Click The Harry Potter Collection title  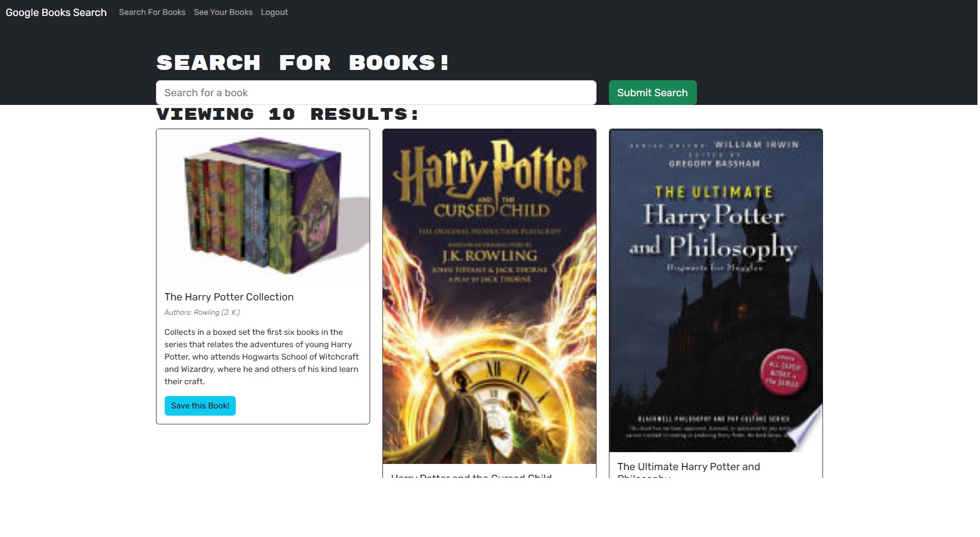[x=229, y=297]
